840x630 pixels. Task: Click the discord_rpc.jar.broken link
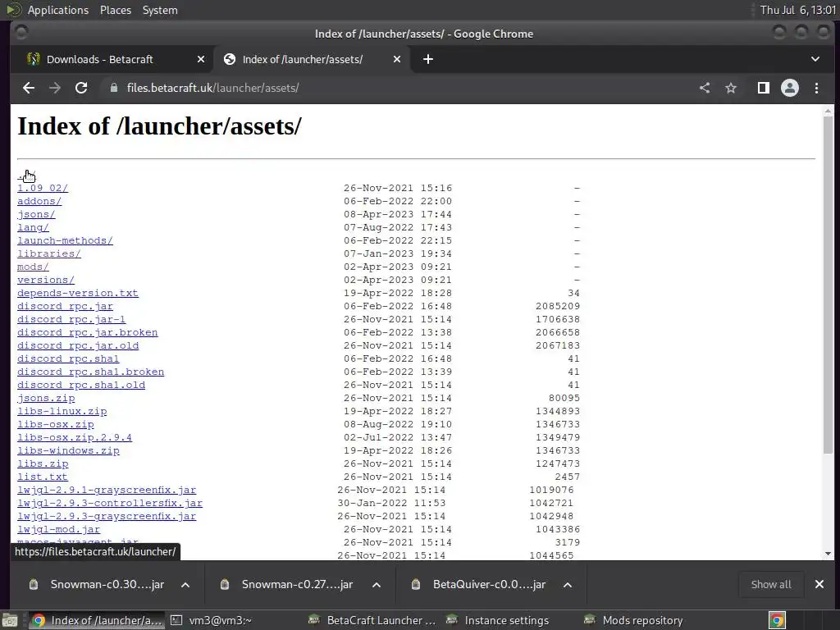click(88, 333)
